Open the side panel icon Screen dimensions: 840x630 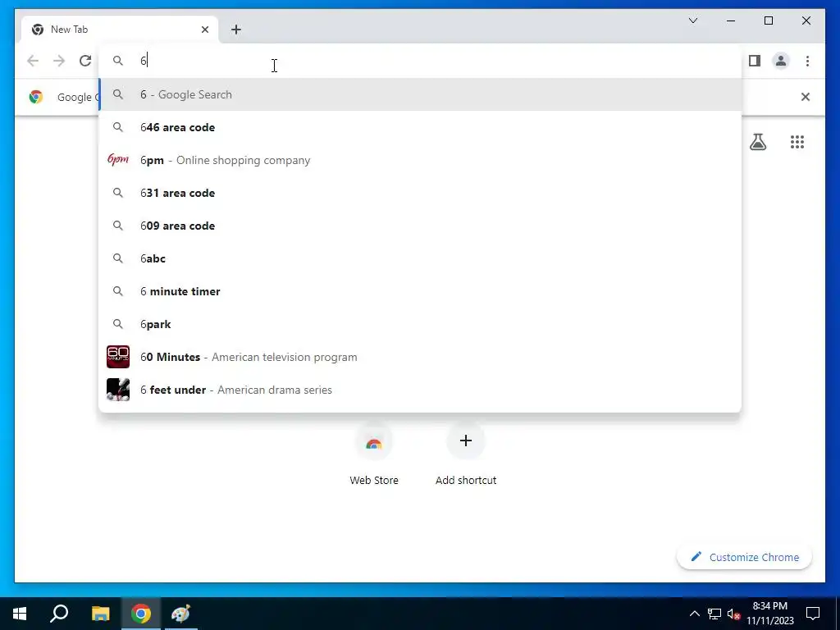[755, 61]
